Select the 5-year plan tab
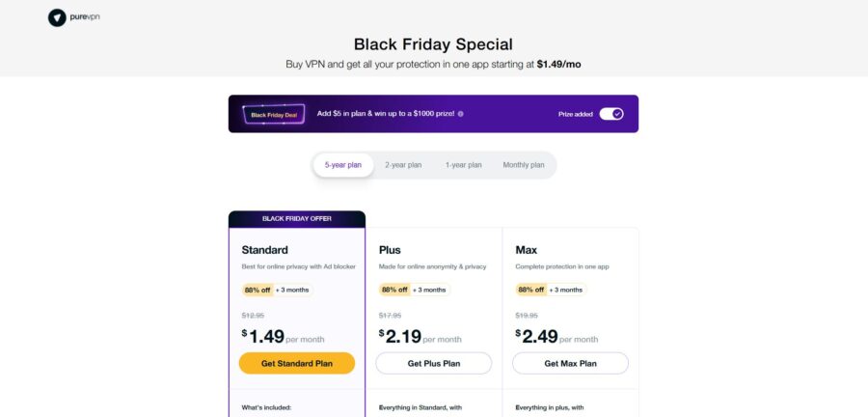868x417 pixels. pyautogui.click(x=343, y=165)
